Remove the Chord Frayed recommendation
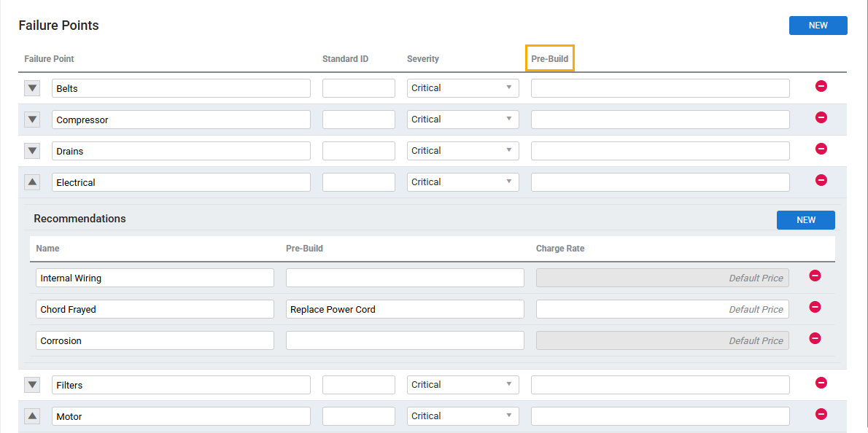This screenshot has width=868, height=433. coord(815,307)
